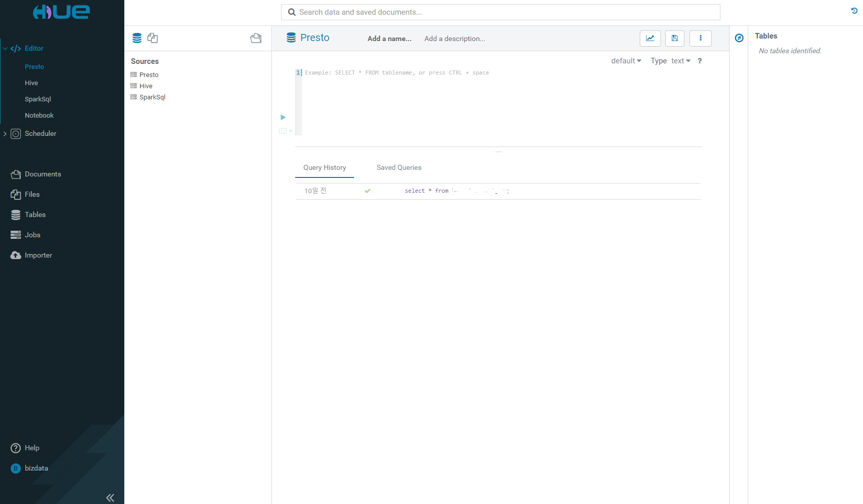Image resolution: width=863 pixels, height=504 pixels.
Task: Collapse the Editor section chevron
Action: [x=5, y=49]
